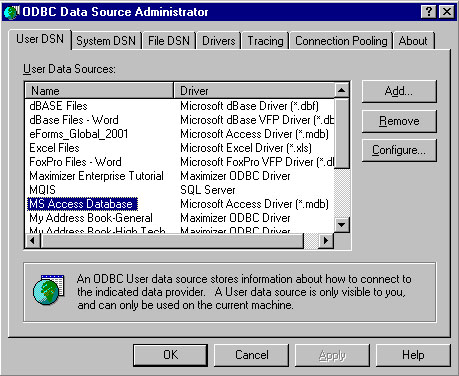Select My Address Book-General data source
The width and height of the screenshot is (459, 376).
pyautogui.click(x=91, y=218)
